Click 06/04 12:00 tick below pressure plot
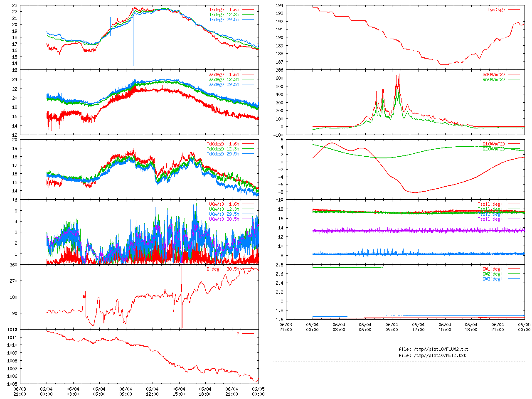 [152, 392]
